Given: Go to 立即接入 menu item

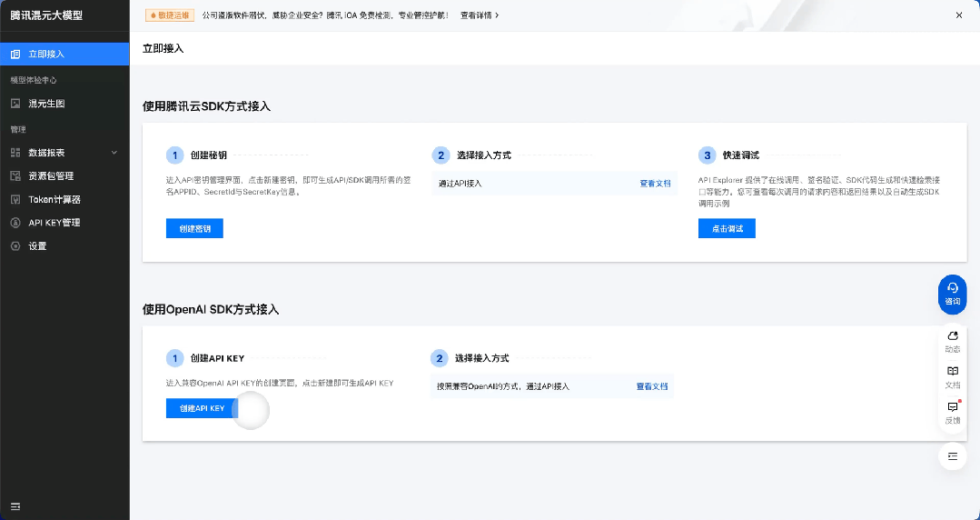Looking at the screenshot, I should pos(65,55).
